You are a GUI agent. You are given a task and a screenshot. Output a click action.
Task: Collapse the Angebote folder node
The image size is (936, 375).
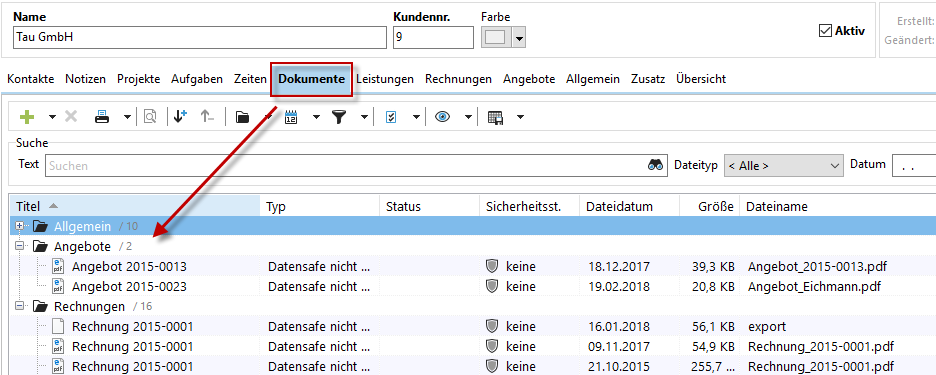coord(20,245)
